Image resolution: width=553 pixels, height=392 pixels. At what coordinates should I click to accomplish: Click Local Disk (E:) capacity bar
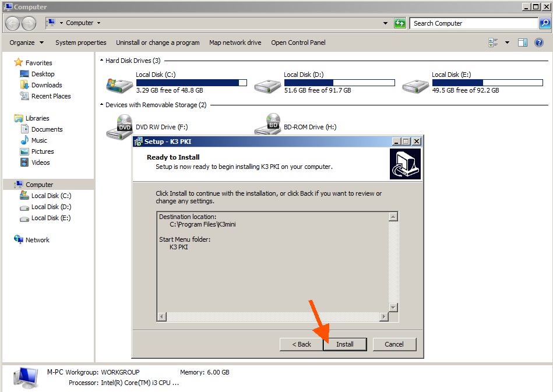point(487,83)
